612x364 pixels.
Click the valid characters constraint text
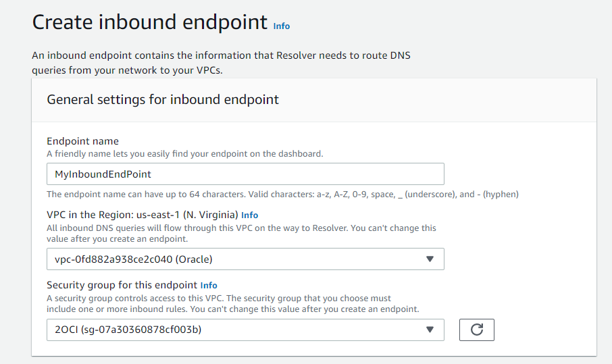click(x=282, y=194)
